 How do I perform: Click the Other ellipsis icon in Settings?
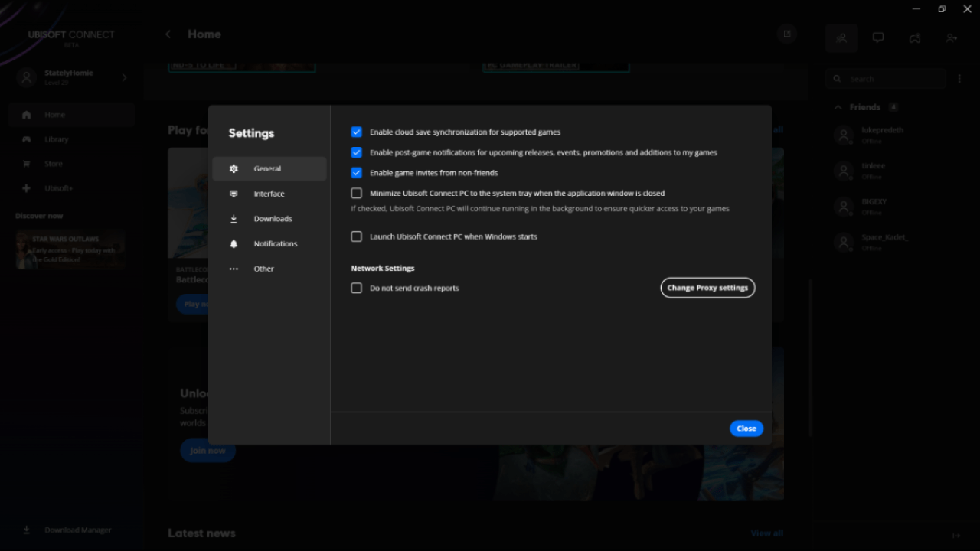tap(234, 269)
